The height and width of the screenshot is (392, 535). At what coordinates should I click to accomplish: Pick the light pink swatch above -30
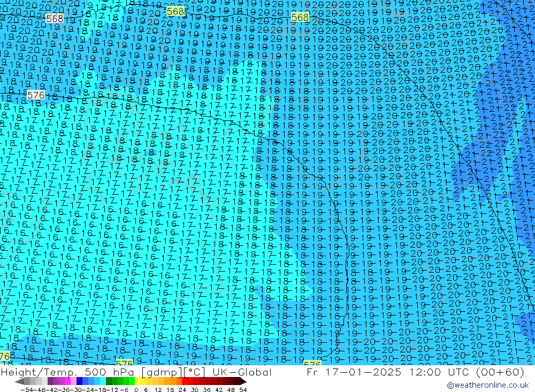point(73,381)
